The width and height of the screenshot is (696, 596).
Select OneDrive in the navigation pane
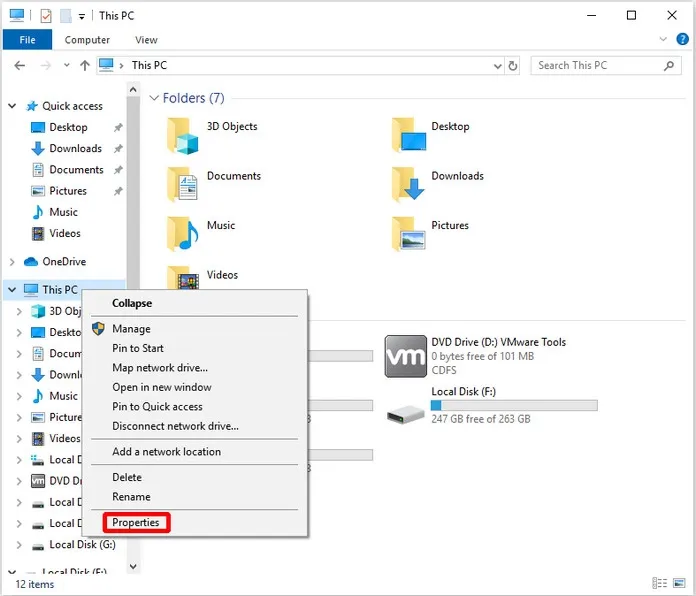pos(64,262)
